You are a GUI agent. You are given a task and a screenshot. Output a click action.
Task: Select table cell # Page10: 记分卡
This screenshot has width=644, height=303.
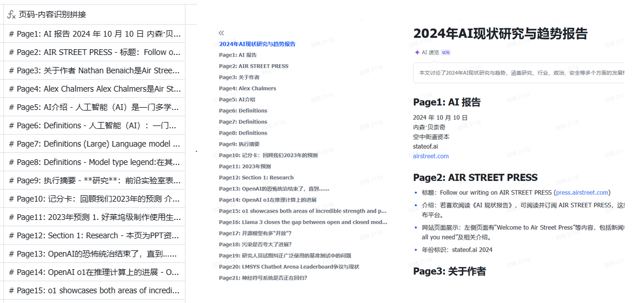point(94,199)
